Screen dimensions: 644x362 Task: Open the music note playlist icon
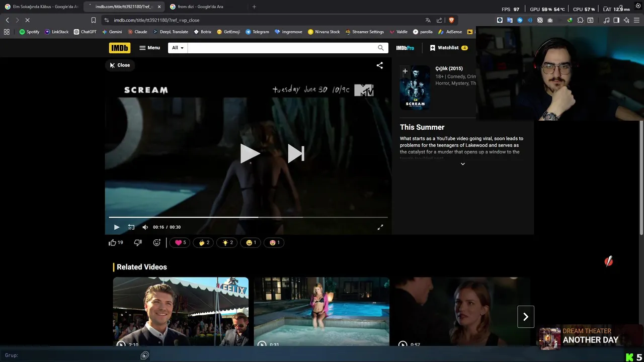click(x=606, y=20)
